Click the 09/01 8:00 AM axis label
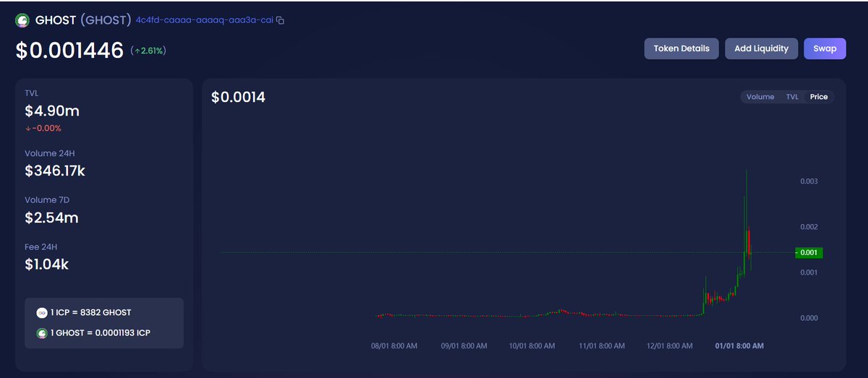868x378 pixels. click(464, 346)
